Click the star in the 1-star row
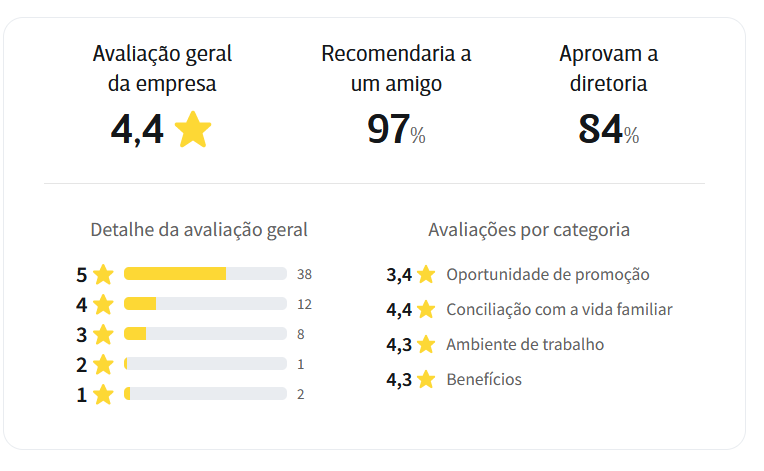The image size is (764, 471). pos(103,395)
